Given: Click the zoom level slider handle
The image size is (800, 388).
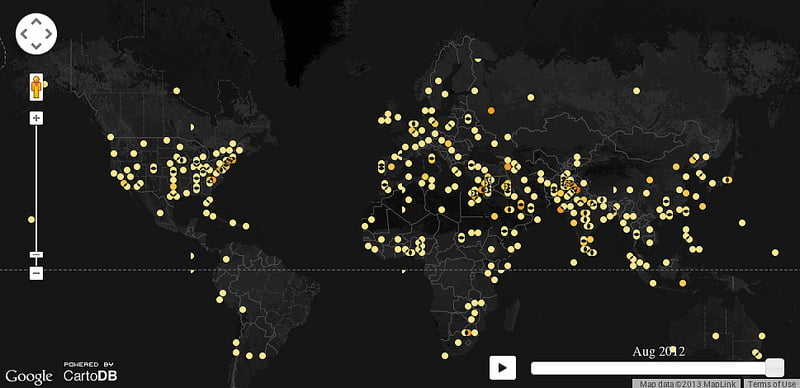Looking at the screenshot, I should [36, 254].
